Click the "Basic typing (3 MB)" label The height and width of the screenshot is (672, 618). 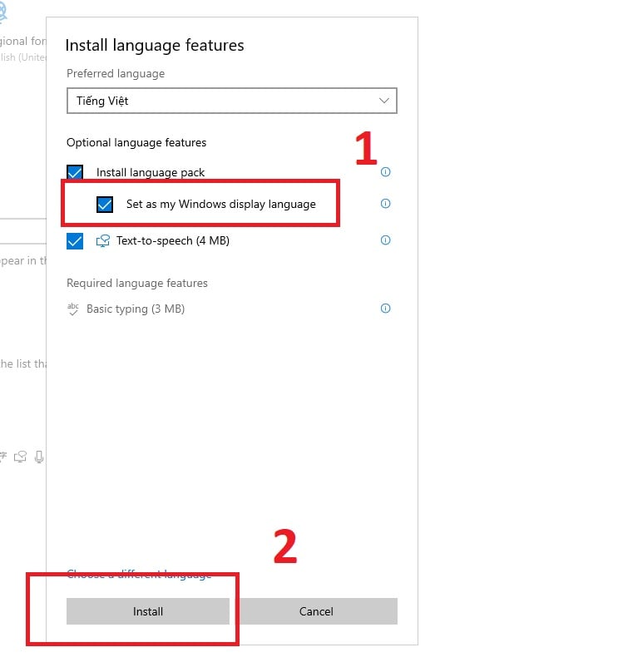coord(136,309)
